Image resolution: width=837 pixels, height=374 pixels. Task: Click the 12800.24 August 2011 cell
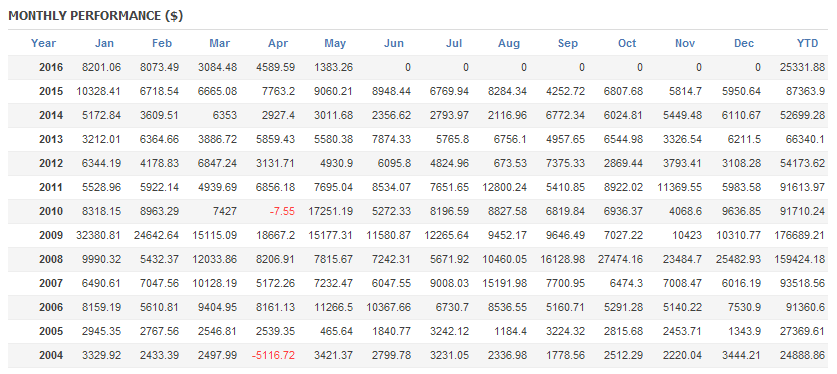click(x=504, y=188)
